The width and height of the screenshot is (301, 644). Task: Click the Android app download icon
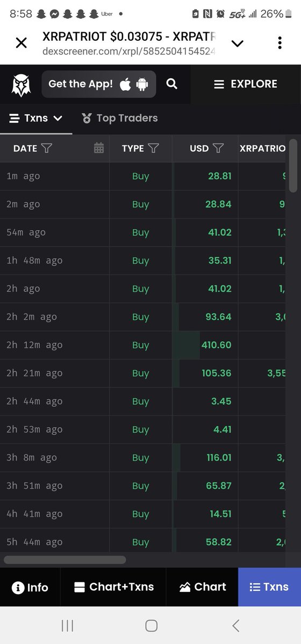[x=142, y=84]
